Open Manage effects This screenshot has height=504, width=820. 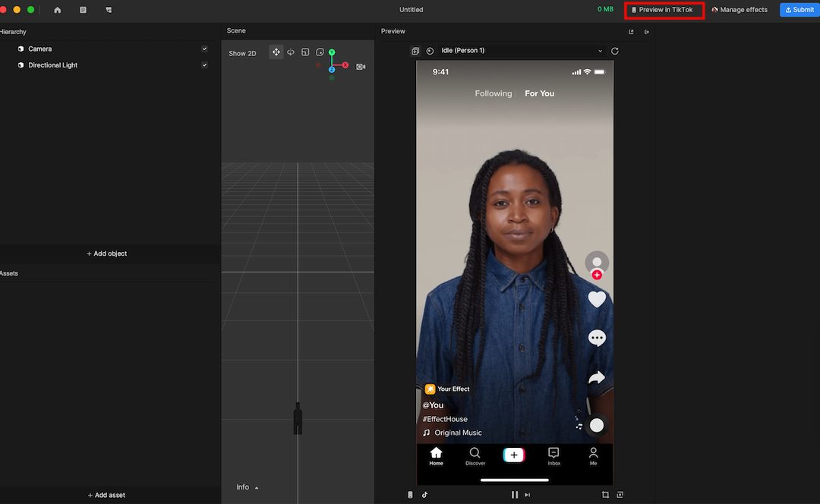click(x=740, y=10)
